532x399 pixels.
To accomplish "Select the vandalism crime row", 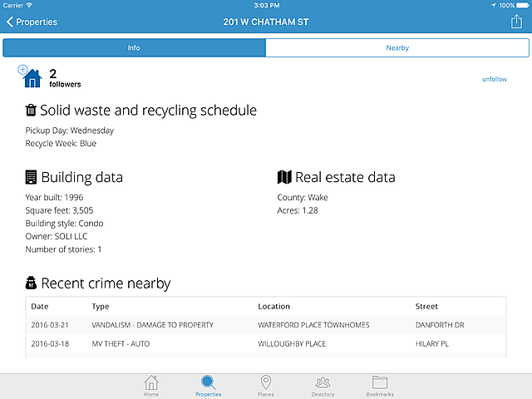I will click(266, 325).
